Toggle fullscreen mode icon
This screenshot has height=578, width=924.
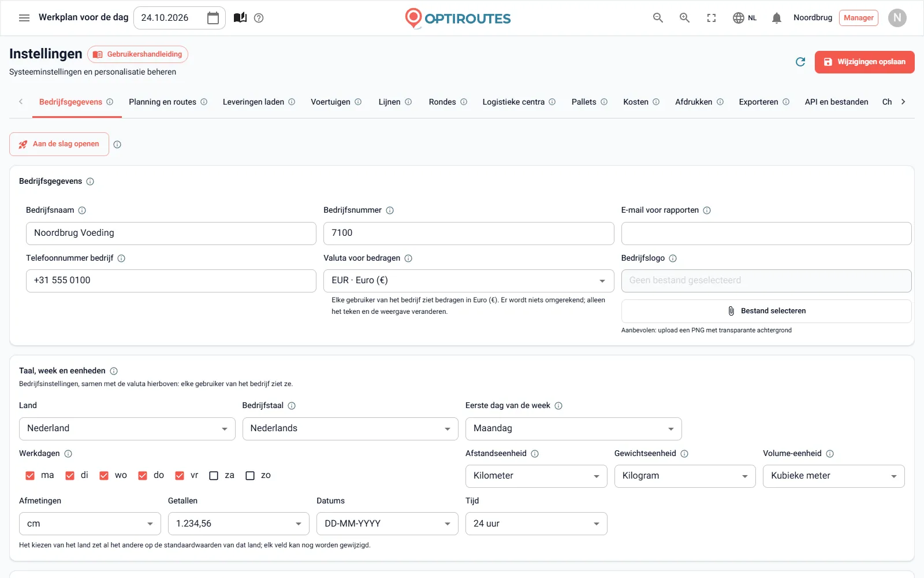(711, 18)
